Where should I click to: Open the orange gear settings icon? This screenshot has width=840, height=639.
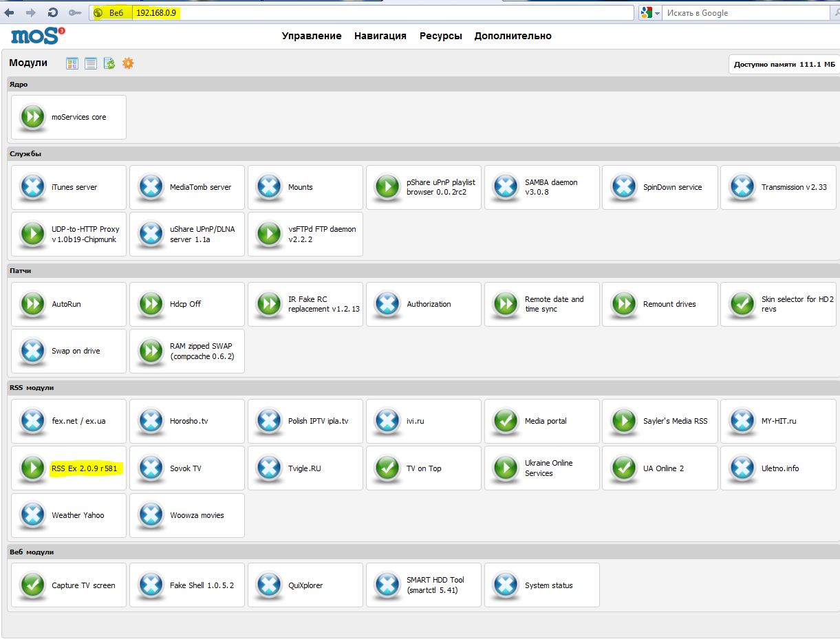[128, 63]
